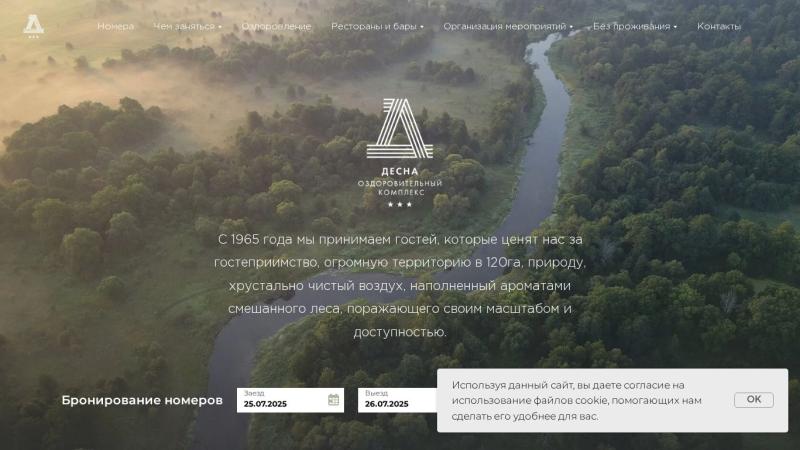
Task: Click the three stars under the logo
Action: 399,205
